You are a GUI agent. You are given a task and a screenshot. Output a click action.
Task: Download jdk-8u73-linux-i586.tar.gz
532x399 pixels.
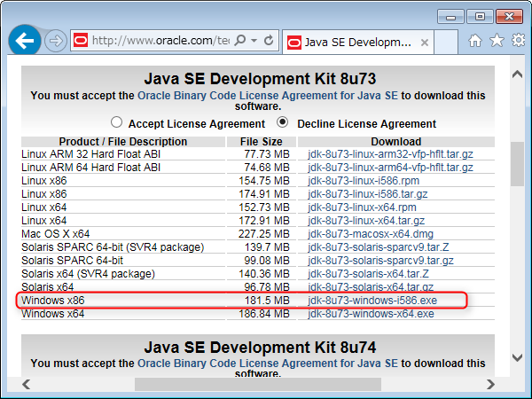(368, 194)
